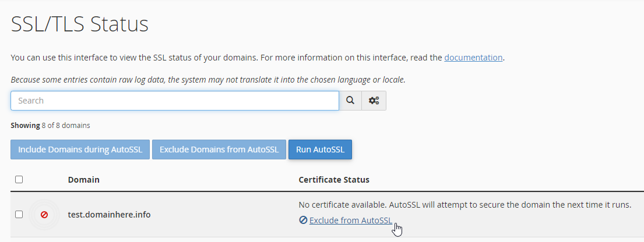Click red no-certificate status icon
The image size is (644, 242).
point(44,215)
